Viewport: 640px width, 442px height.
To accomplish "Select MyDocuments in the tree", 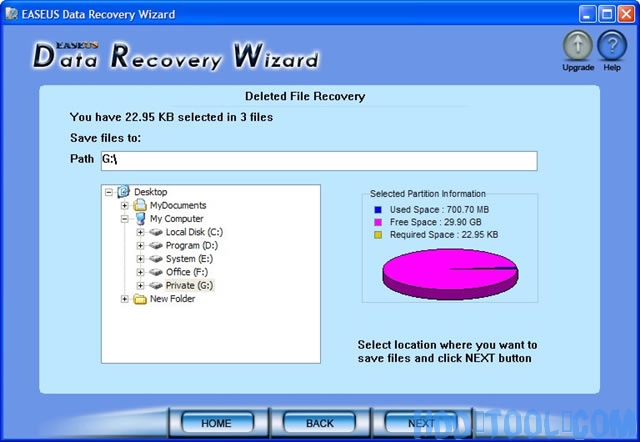I will 178,205.
